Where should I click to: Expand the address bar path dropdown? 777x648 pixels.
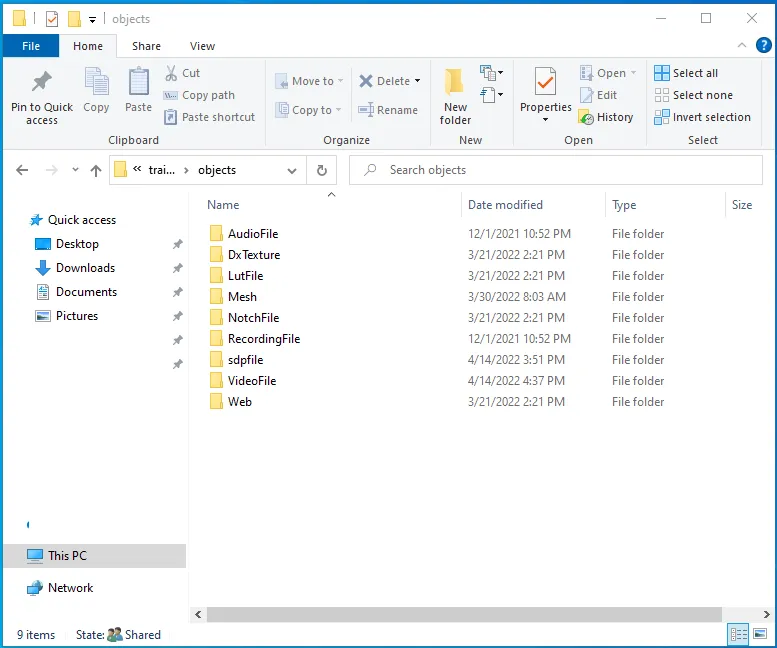(x=292, y=170)
